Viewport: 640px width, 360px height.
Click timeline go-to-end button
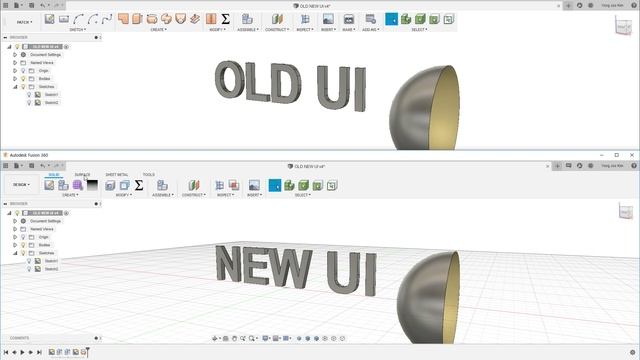click(39, 352)
